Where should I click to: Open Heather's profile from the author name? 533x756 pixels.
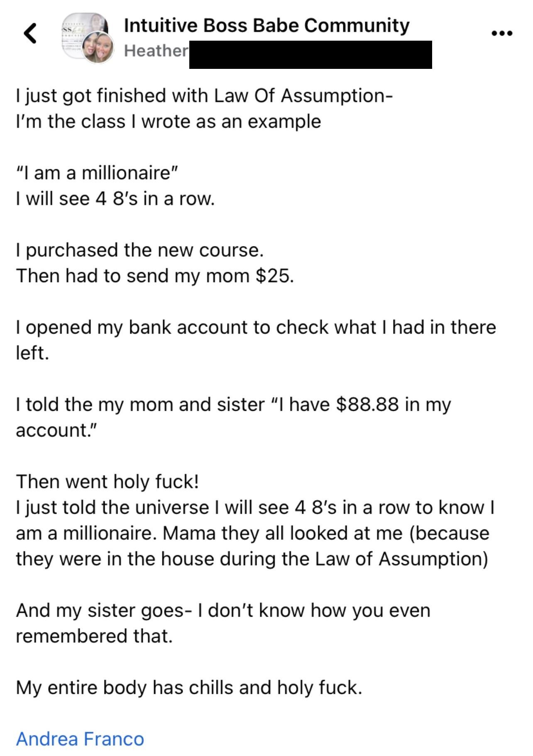[156, 51]
